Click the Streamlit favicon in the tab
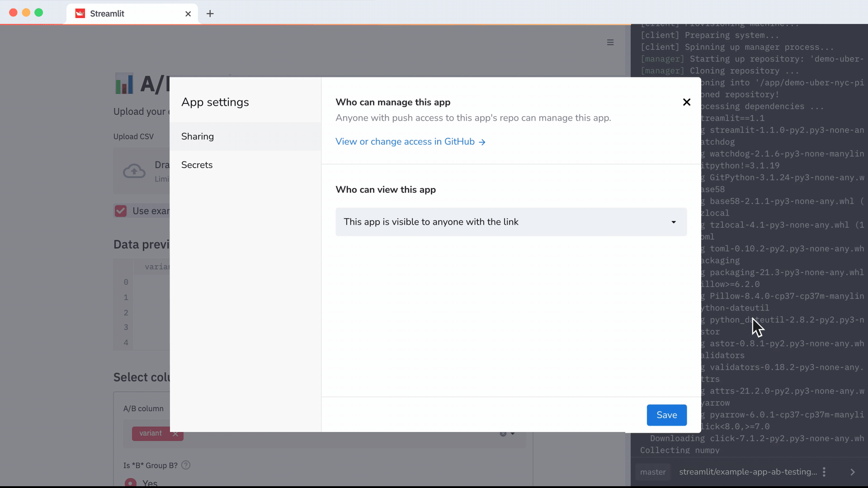 click(x=80, y=14)
